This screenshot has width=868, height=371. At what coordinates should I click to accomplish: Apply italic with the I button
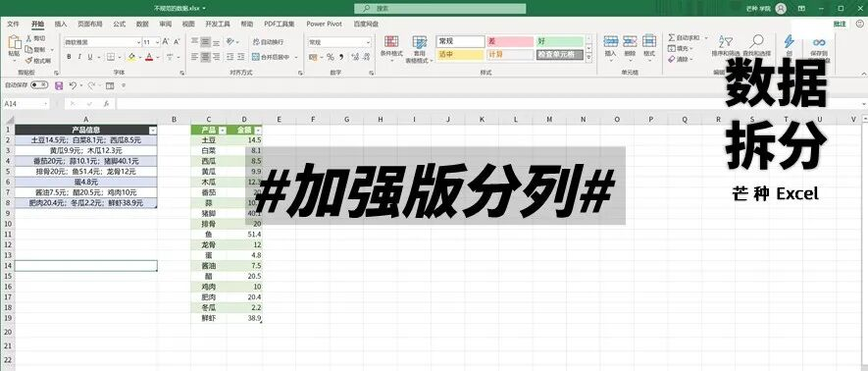(79, 57)
